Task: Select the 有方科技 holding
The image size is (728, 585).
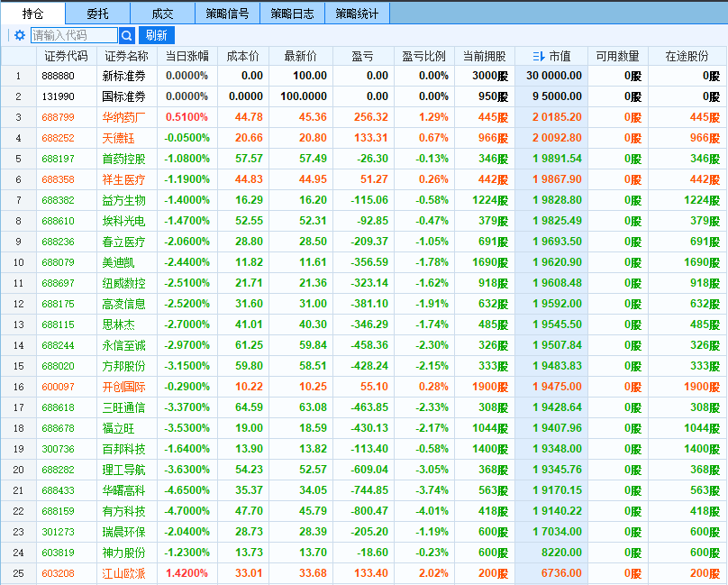Action: pyautogui.click(x=124, y=511)
